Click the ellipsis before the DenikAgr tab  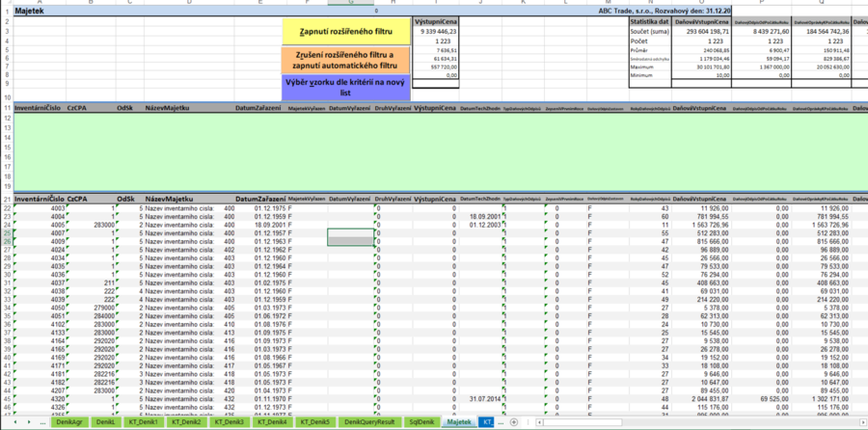pyautogui.click(x=42, y=422)
